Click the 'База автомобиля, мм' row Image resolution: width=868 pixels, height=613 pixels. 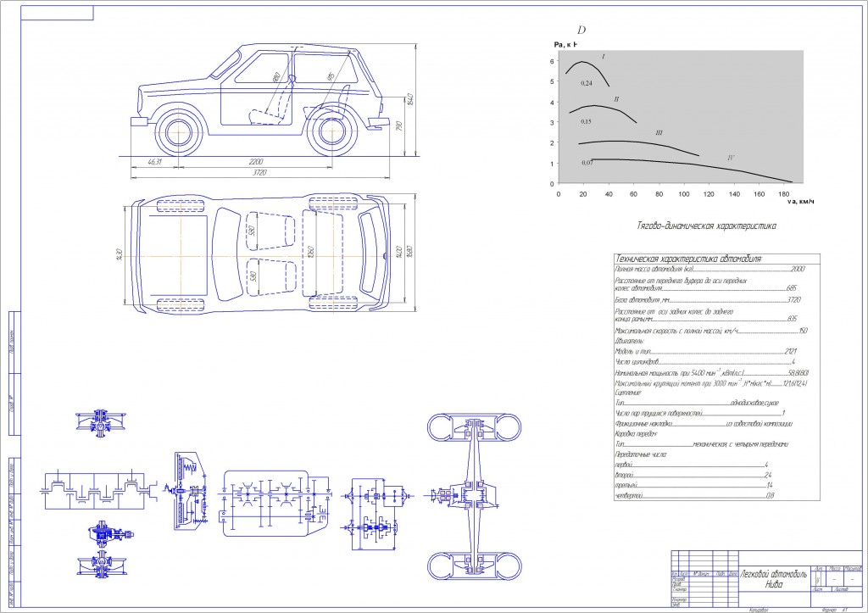[708, 300]
